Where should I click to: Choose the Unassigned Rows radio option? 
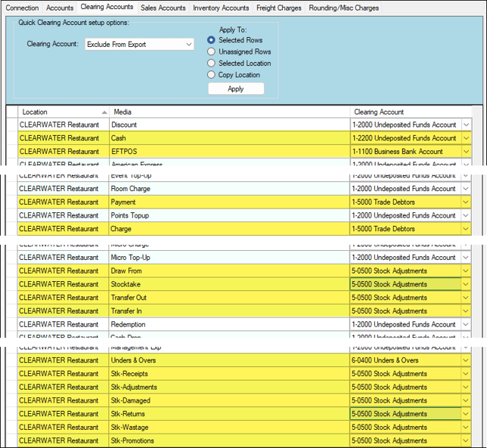point(240,51)
